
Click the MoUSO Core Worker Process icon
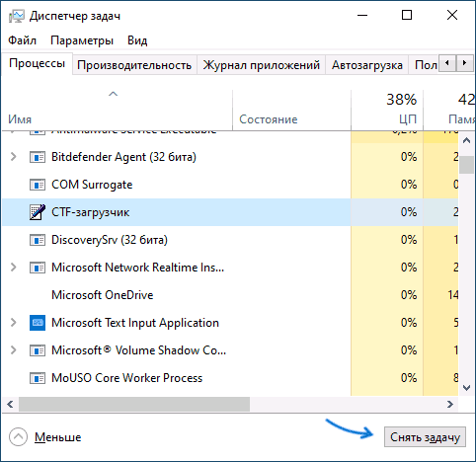[38, 378]
